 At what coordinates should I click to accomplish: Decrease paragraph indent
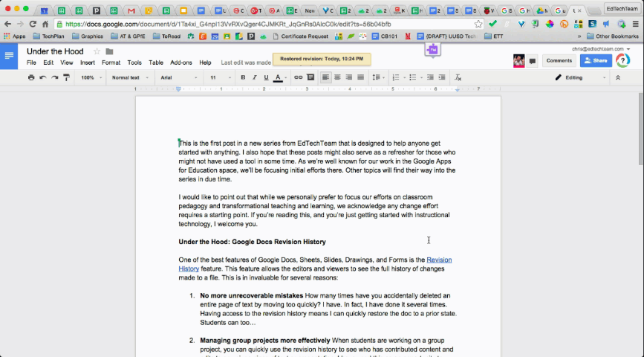tap(430, 77)
